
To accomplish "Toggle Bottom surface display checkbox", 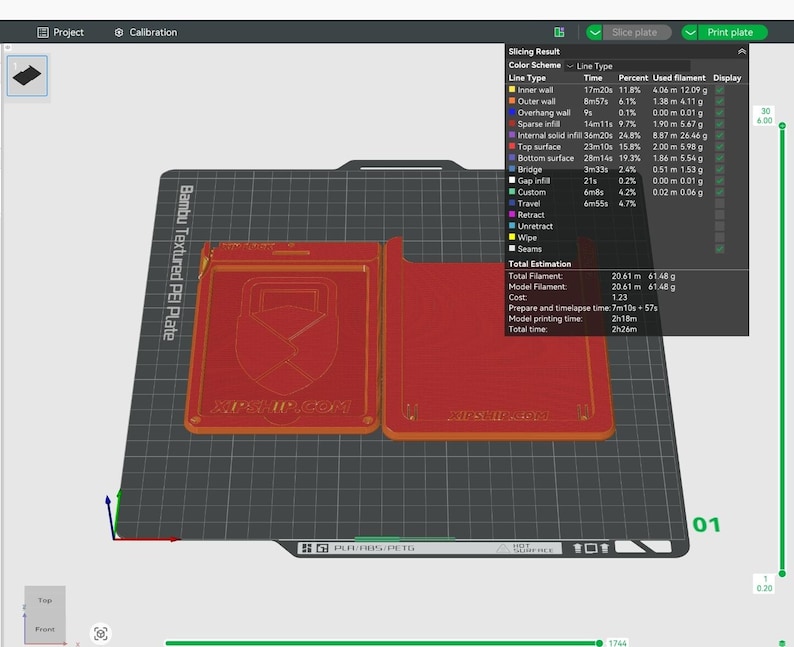I will point(720,158).
